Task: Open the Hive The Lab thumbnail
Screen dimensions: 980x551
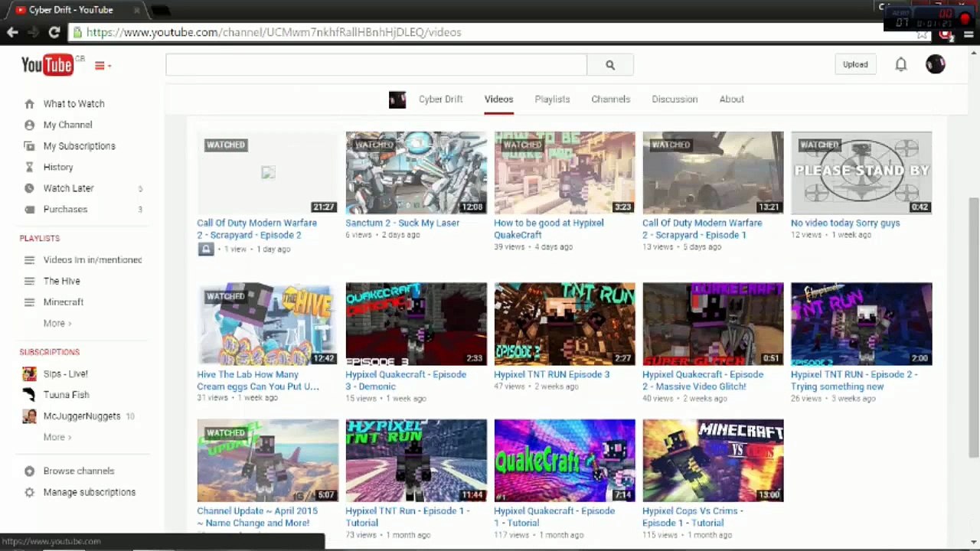Action: point(267,324)
